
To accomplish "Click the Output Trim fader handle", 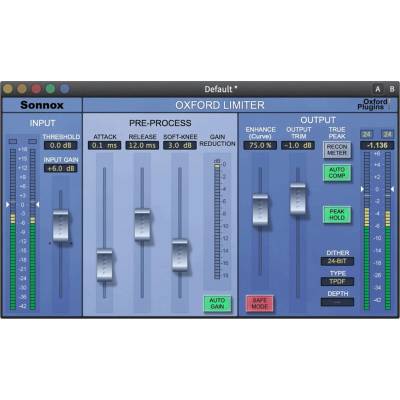I will pyautogui.click(x=298, y=199).
